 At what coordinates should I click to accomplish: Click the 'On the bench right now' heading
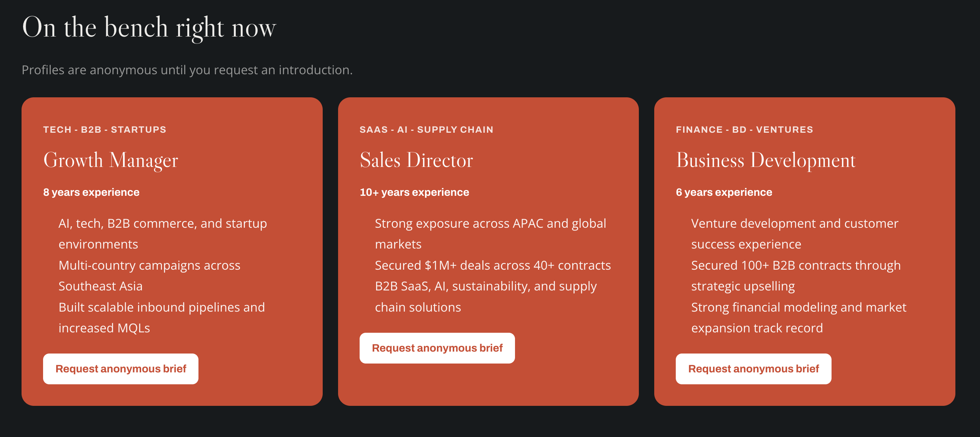149,28
